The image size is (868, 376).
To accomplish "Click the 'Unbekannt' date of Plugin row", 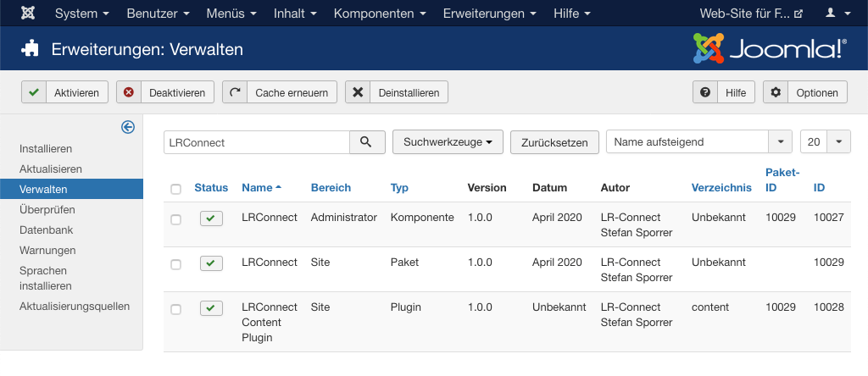I will [559, 307].
